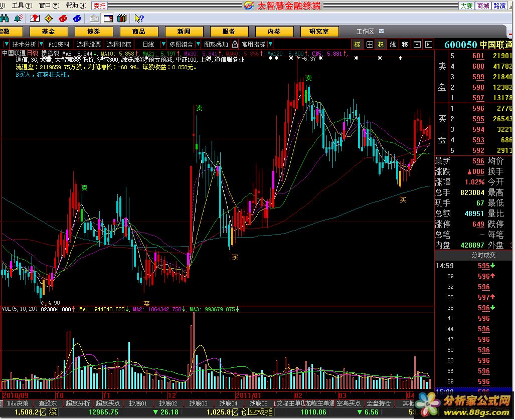Open the 商城 mall button
The image size is (515, 420).
483,6
